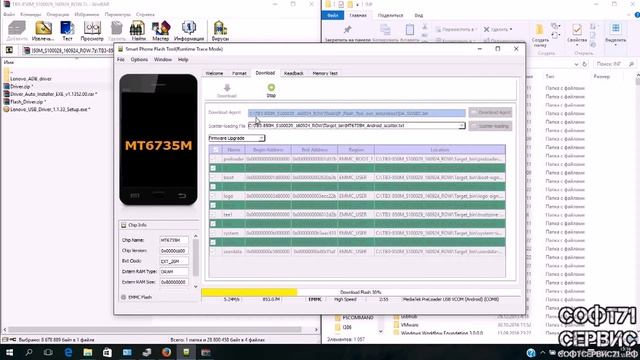
Task: Open the Firmware Upgrade mode dropdown
Action: pyautogui.click(x=237, y=138)
